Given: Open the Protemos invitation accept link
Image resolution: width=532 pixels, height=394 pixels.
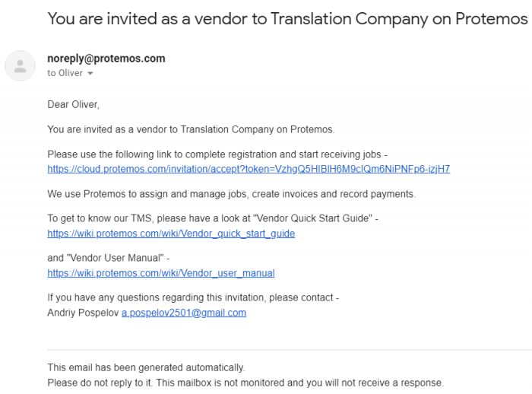Looking at the screenshot, I should (248, 169).
